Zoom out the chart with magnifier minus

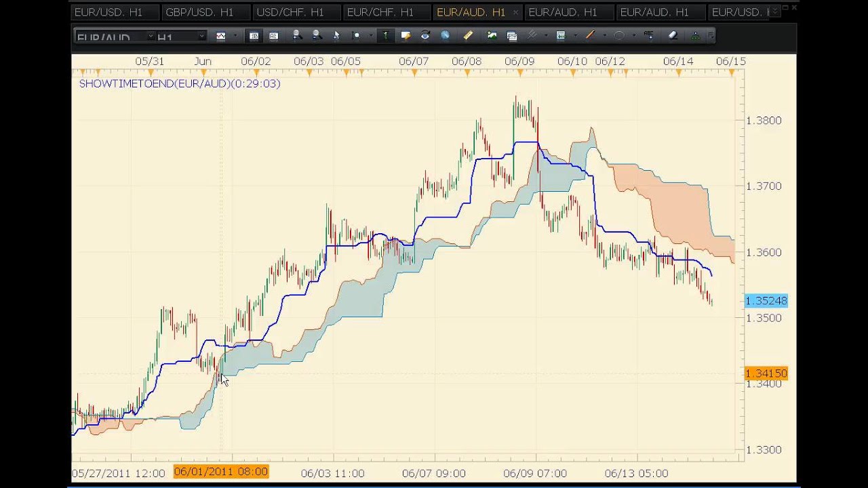[317, 36]
